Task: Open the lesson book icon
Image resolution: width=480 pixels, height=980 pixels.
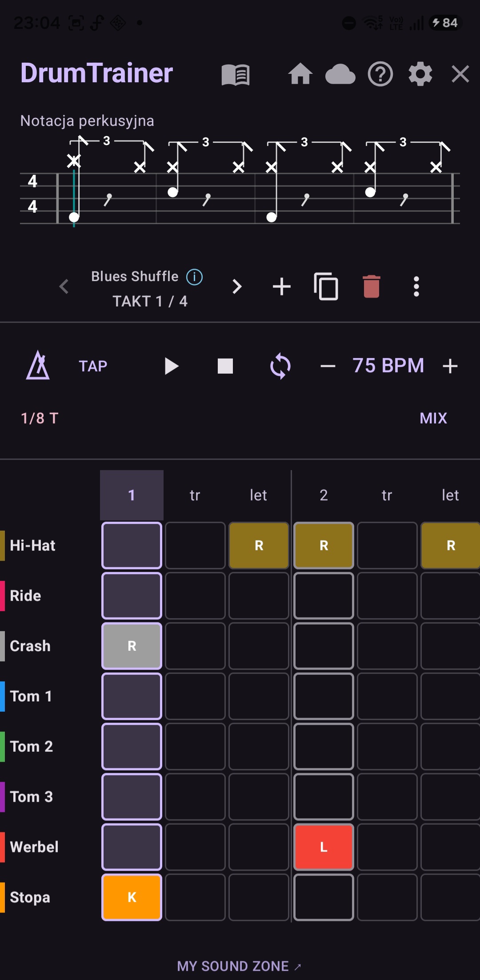Action: pyautogui.click(x=236, y=74)
